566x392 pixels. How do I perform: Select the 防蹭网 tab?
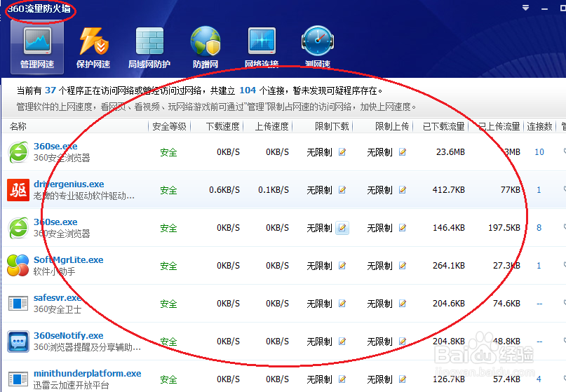click(205, 47)
